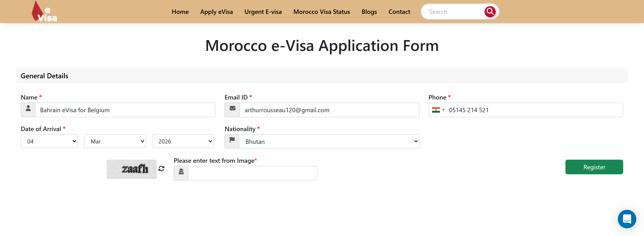Click the flag icon beside Nationality
The width and height of the screenshot is (644, 236).
[232, 141]
